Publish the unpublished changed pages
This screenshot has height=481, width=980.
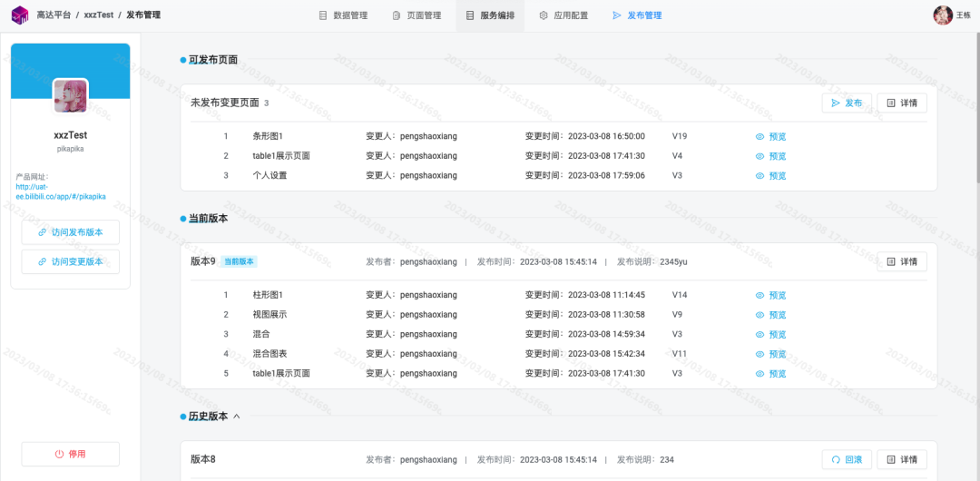coord(847,103)
